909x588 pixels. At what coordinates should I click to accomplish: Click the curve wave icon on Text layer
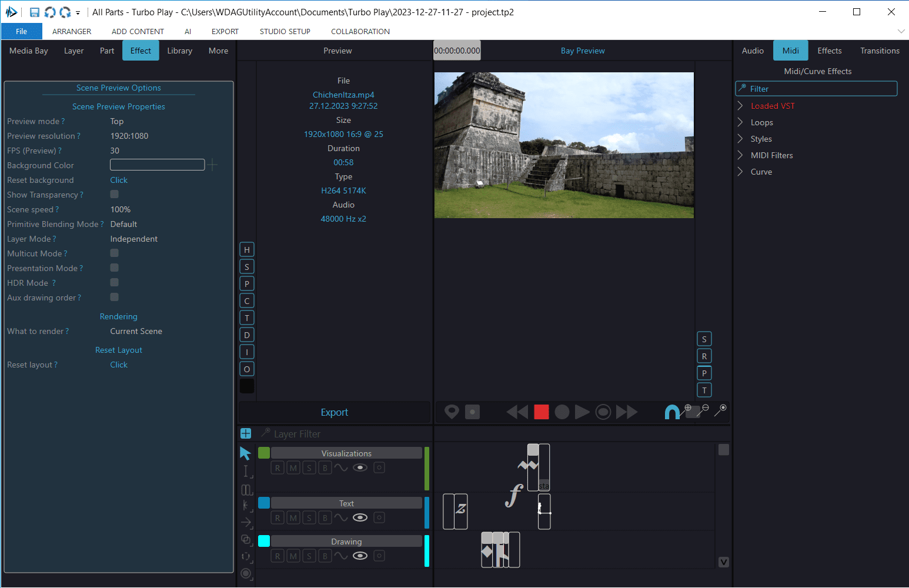point(341,517)
